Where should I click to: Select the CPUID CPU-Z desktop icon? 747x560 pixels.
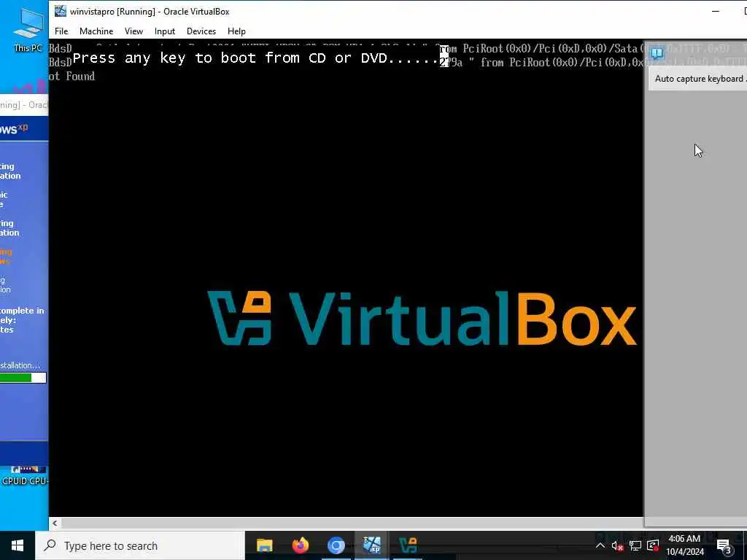click(x=25, y=476)
